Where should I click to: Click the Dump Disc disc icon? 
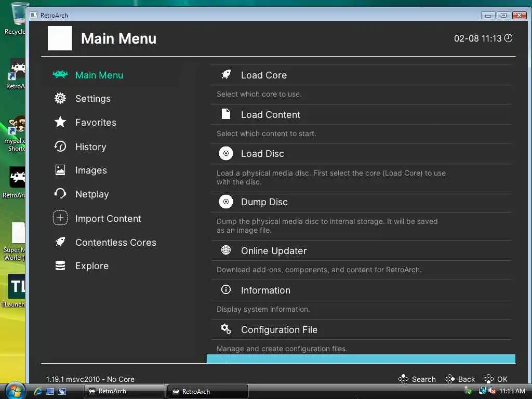coord(225,202)
